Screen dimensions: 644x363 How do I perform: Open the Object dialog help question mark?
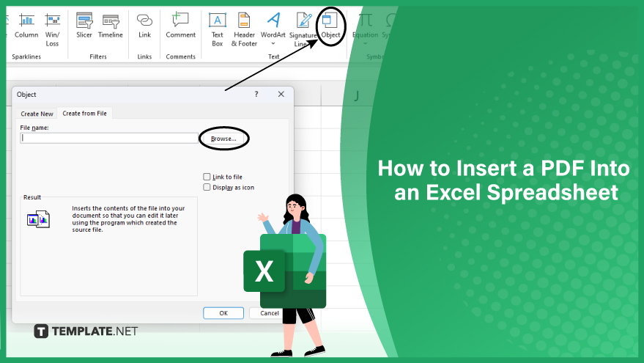click(x=256, y=94)
